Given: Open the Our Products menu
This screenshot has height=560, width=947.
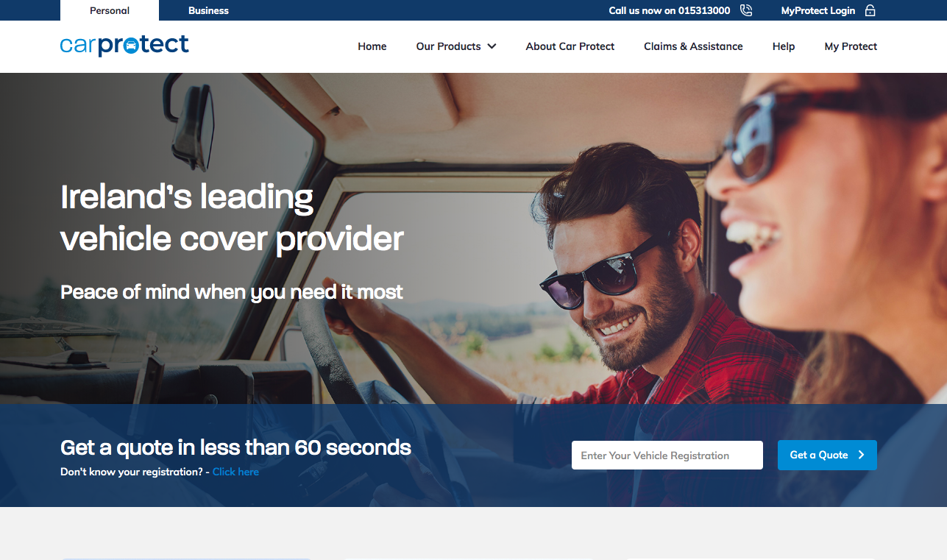Looking at the screenshot, I should pos(448,46).
